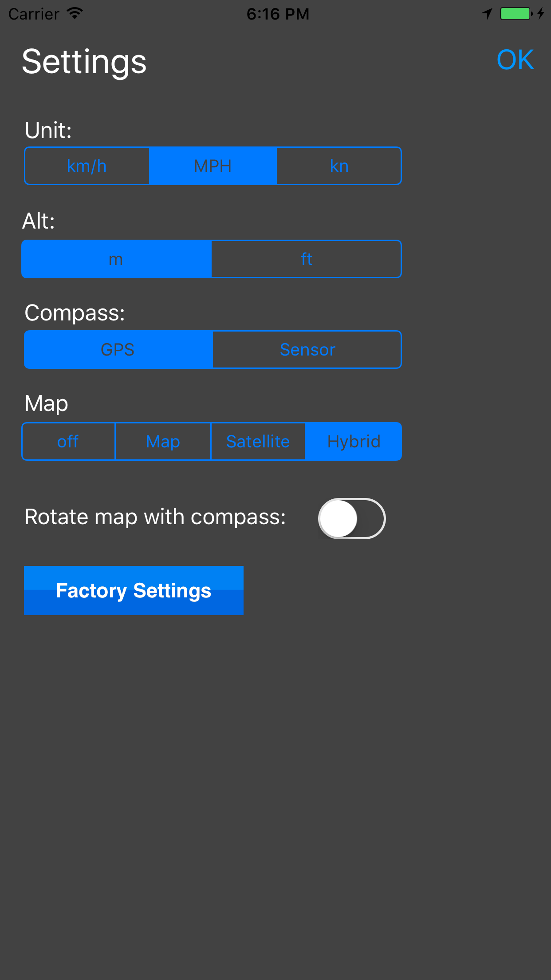Screen dimensions: 551x980
Task: Tap the 6:16 PM clock
Action: click(x=278, y=14)
